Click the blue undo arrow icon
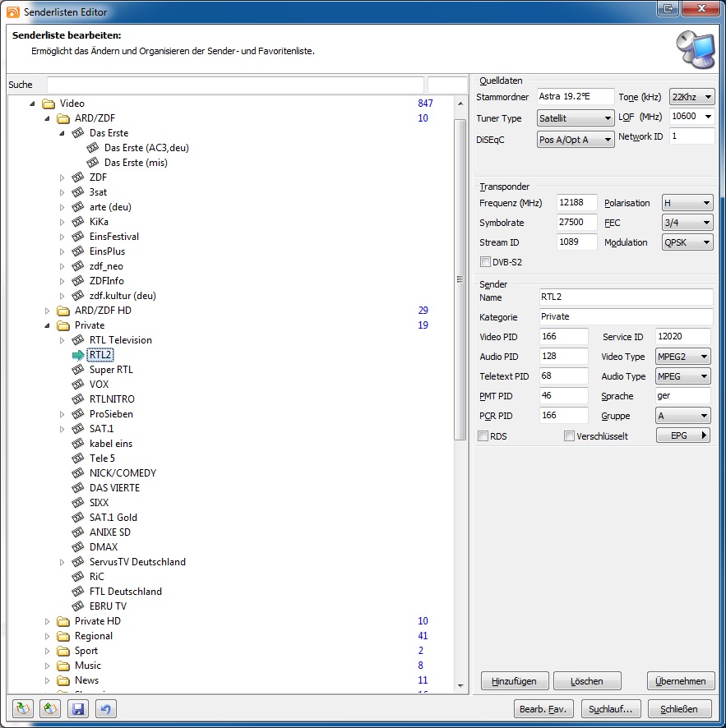The image size is (726, 728). (x=106, y=708)
